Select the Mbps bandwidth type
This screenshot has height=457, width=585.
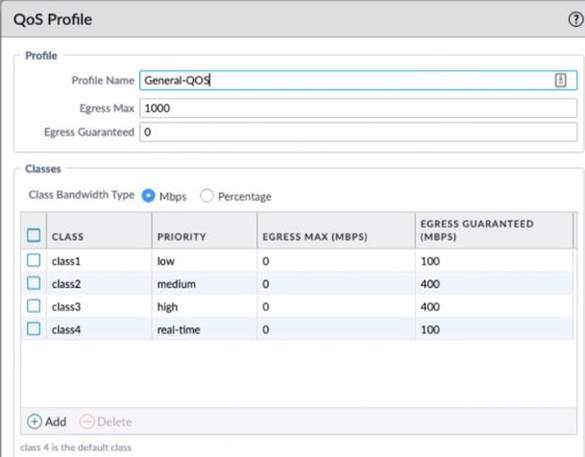coord(148,195)
